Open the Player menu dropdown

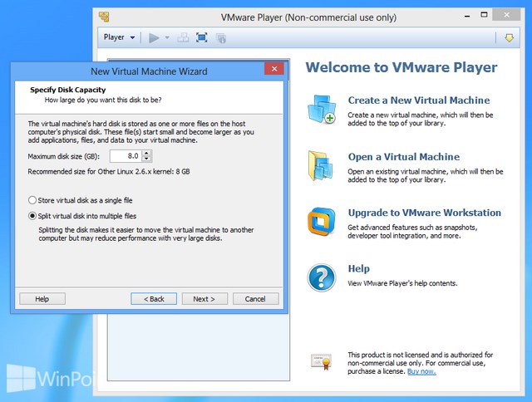(x=119, y=37)
